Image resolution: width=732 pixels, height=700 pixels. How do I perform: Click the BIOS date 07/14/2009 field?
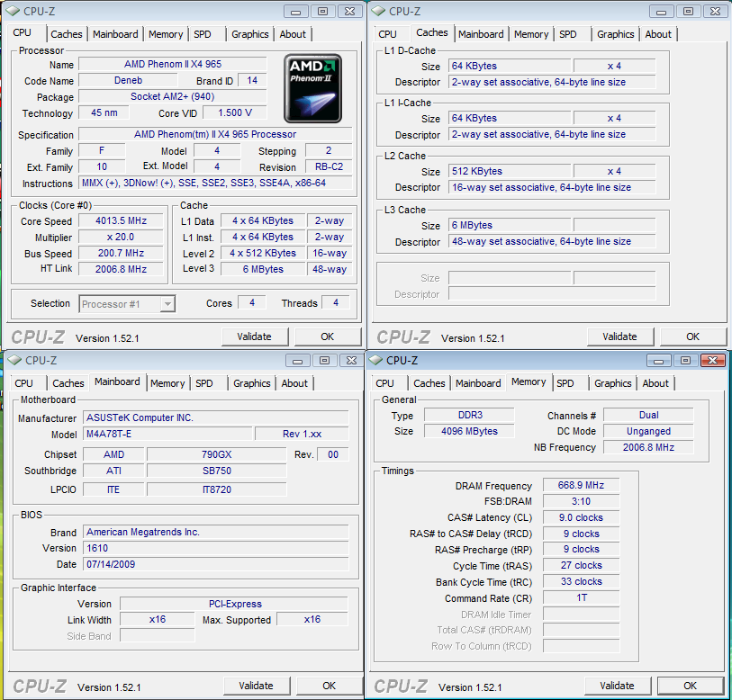tap(216, 564)
